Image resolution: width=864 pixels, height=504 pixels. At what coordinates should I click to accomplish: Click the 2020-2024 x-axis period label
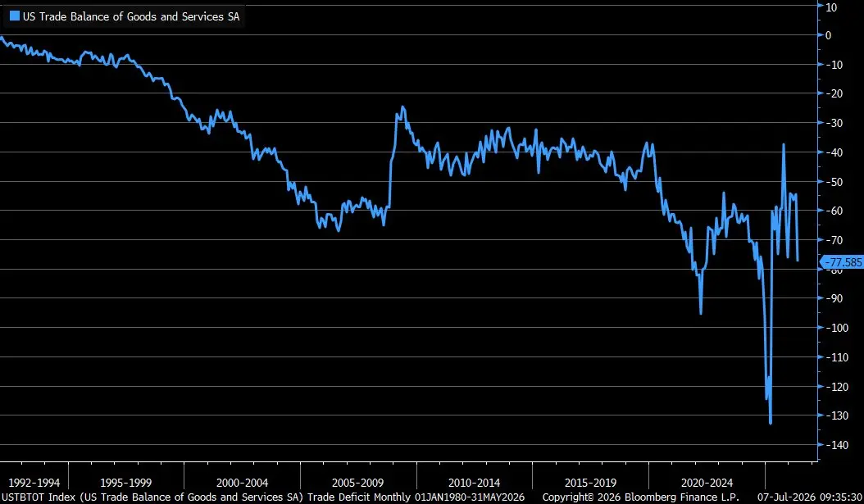[x=707, y=483]
